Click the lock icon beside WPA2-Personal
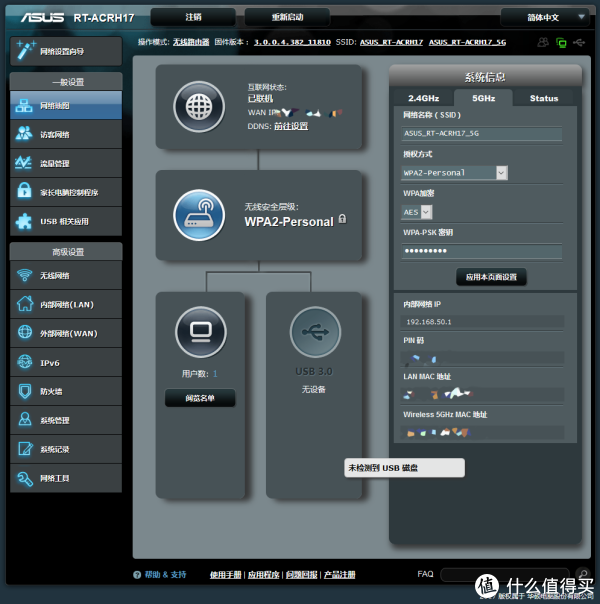The width and height of the screenshot is (600, 604). [x=342, y=219]
